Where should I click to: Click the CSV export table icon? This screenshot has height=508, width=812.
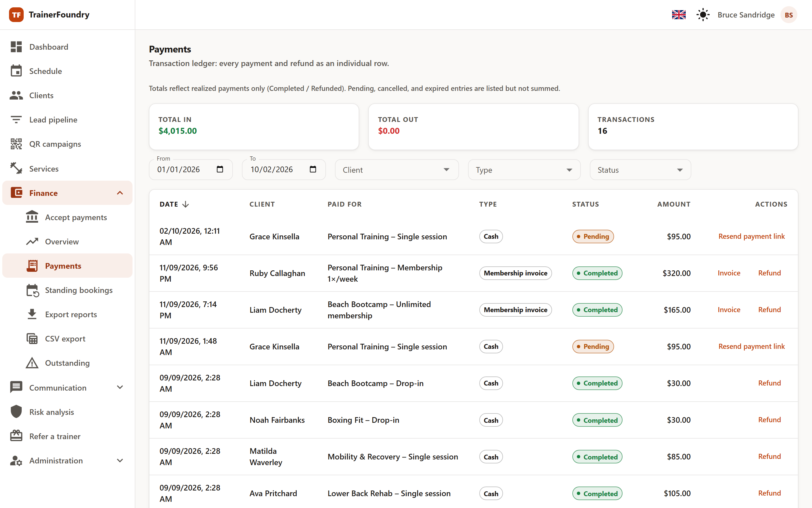tap(32, 339)
